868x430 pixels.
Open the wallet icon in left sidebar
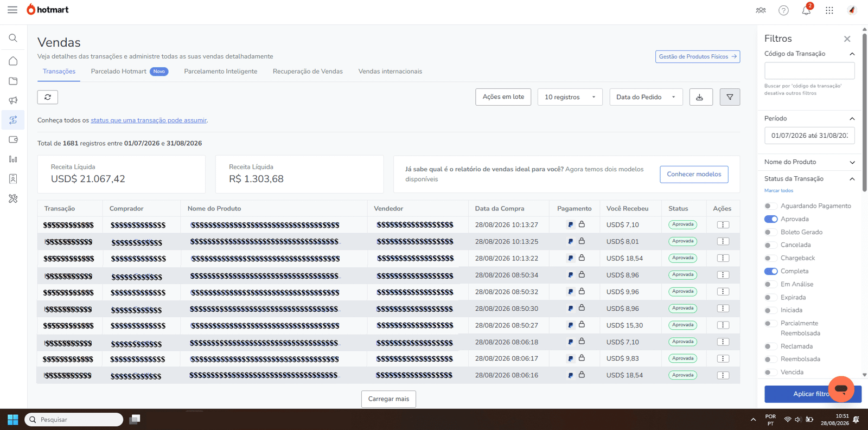tap(13, 139)
